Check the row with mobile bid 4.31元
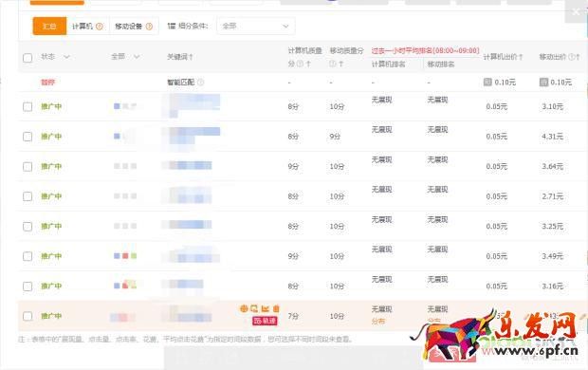Viewport: 588px width, 370px height. 28,137
